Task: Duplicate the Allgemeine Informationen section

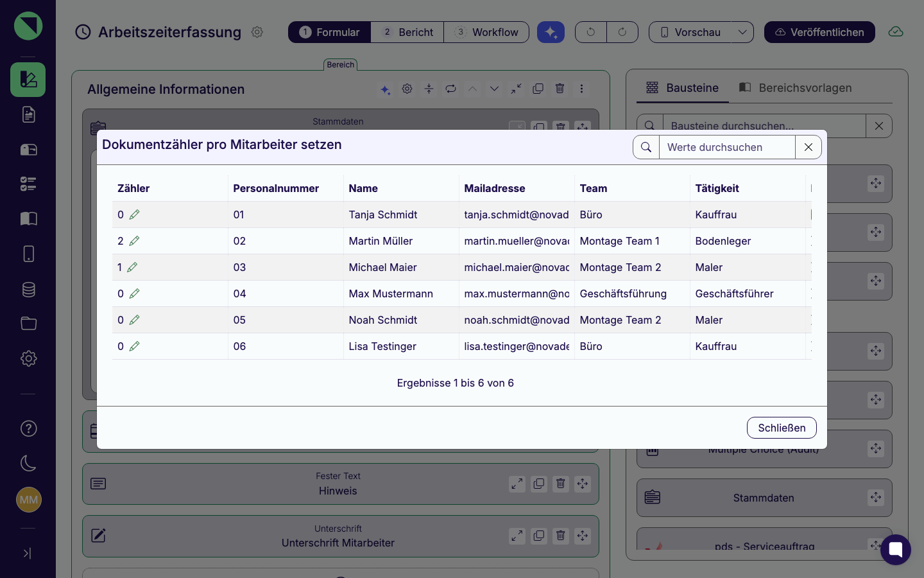Action: pos(538,89)
